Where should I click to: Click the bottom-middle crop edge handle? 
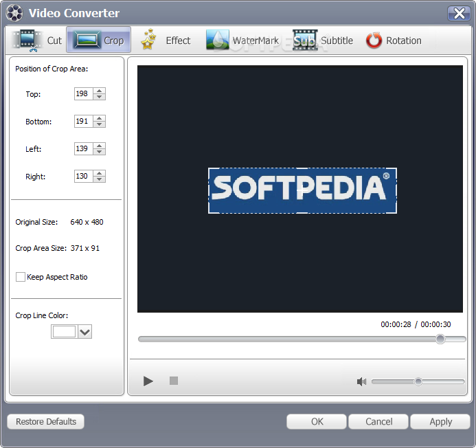pos(302,212)
